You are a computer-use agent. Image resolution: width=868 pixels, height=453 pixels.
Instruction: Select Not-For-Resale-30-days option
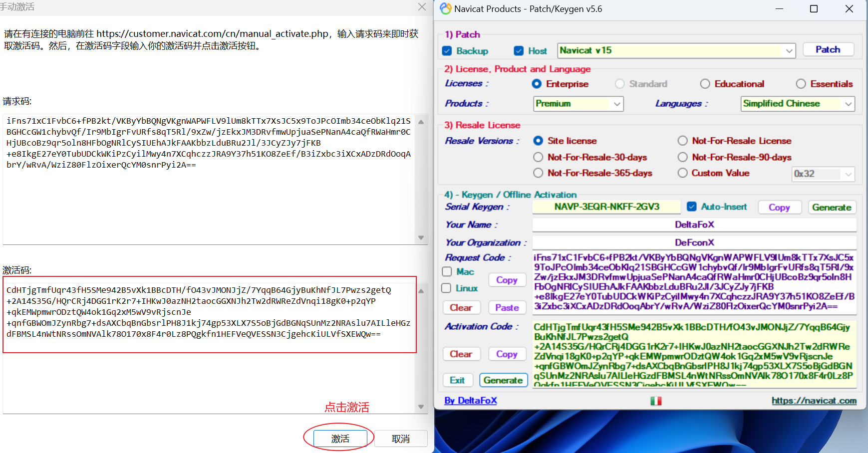pyautogui.click(x=538, y=157)
